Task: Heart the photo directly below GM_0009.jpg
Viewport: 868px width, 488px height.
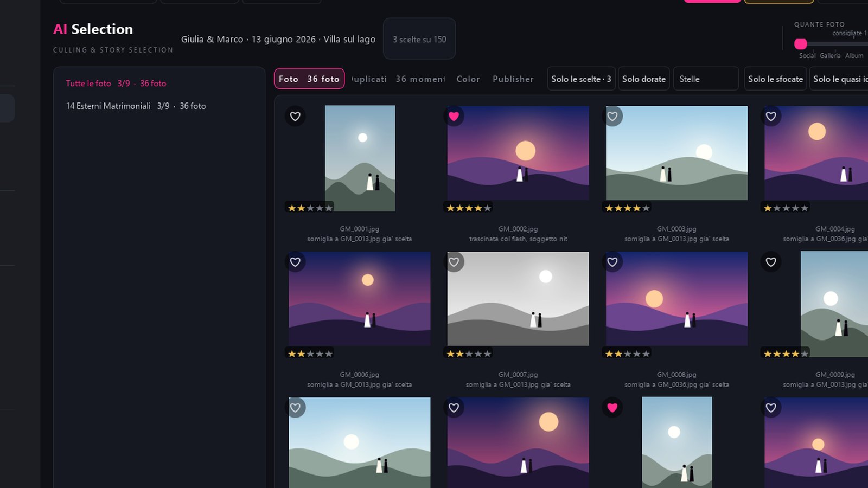Action: (771, 408)
